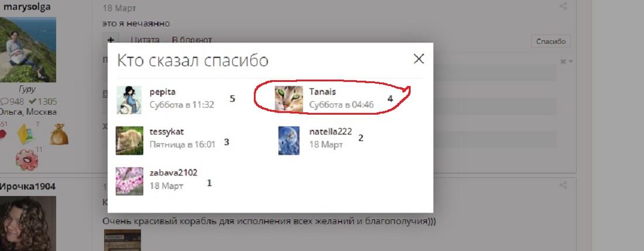Open the pepita username link

163,92
